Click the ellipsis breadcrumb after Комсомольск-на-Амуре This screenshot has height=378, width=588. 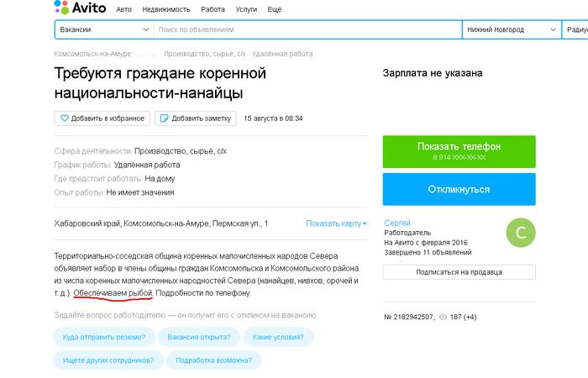(140, 54)
